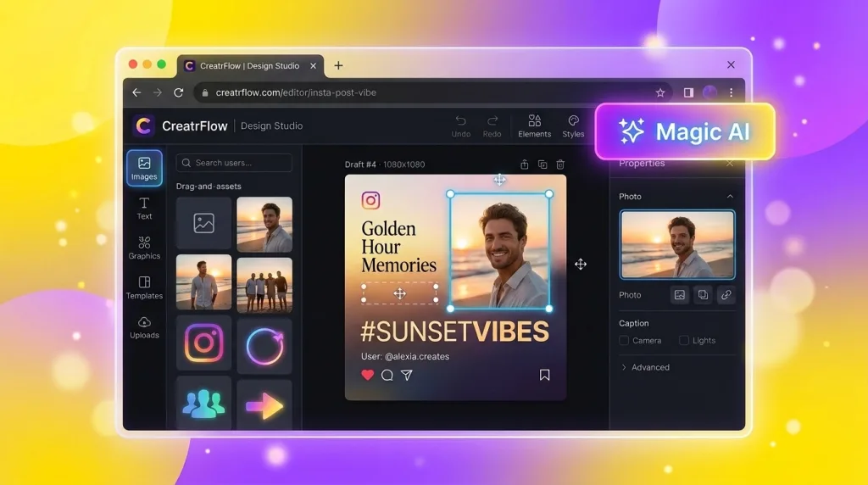Select the gradient arrow asset
Image resolution: width=868 pixels, height=485 pixels.
(264, 405)
